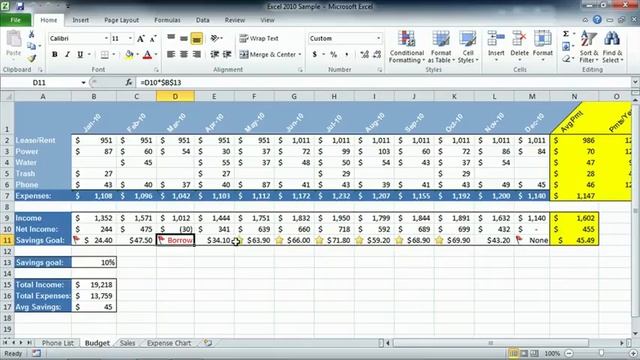The height and width of the screenshot is (360, 640).
Task: Click the Percent Style icon
Action: pyautogui.click(x=333, y=54)
